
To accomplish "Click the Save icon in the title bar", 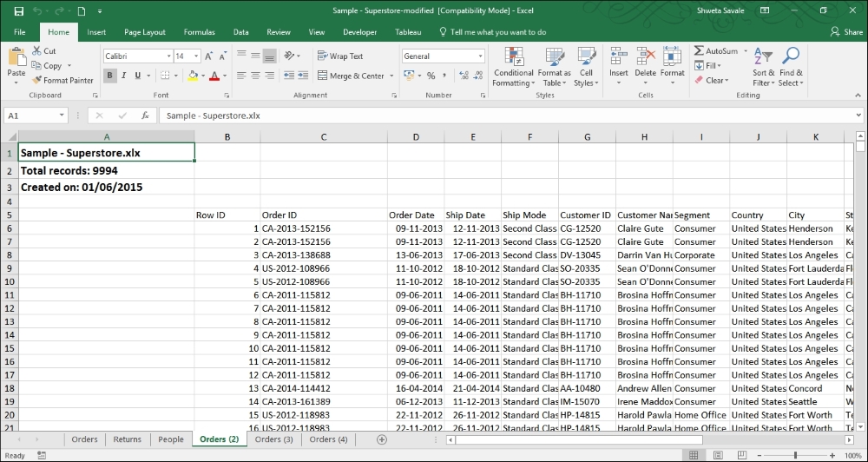I will coord(19,11).
